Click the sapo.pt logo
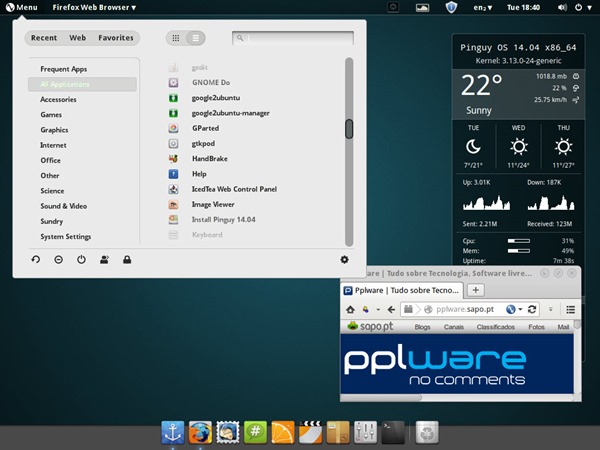 click(370, 326)
